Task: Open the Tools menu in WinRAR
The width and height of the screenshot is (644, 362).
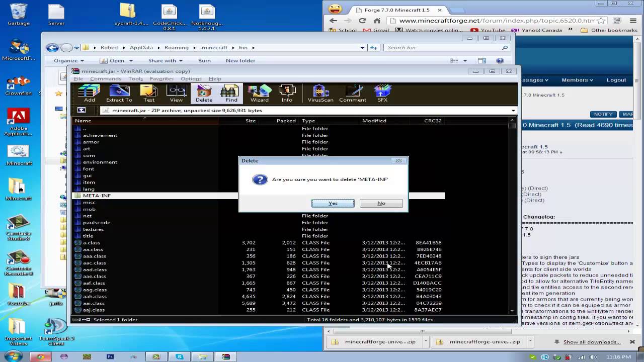Action: [135, 79]
